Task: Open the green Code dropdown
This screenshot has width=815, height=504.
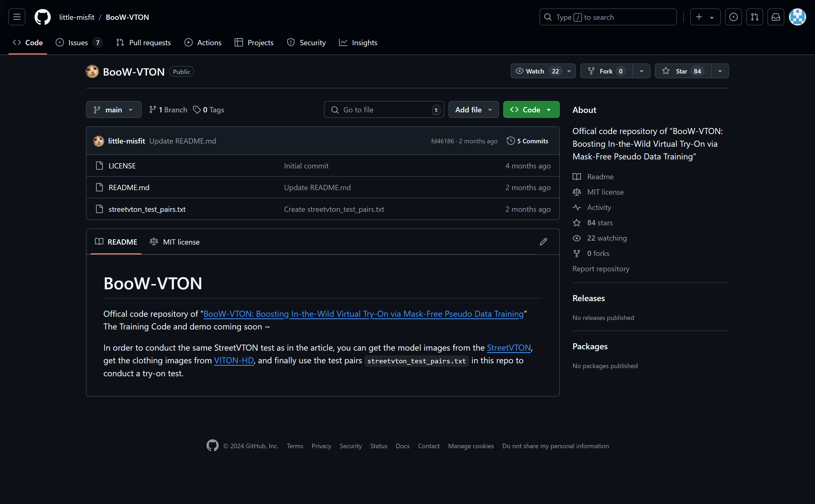Action: pos(531,110)
